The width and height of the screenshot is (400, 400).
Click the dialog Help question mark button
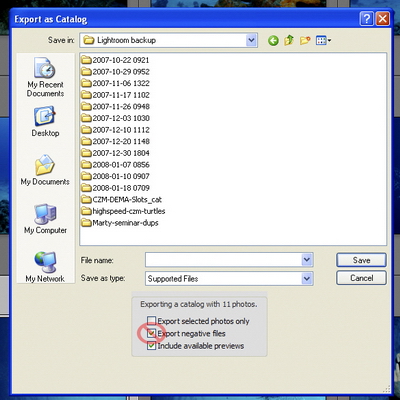(x=367, y=19)
